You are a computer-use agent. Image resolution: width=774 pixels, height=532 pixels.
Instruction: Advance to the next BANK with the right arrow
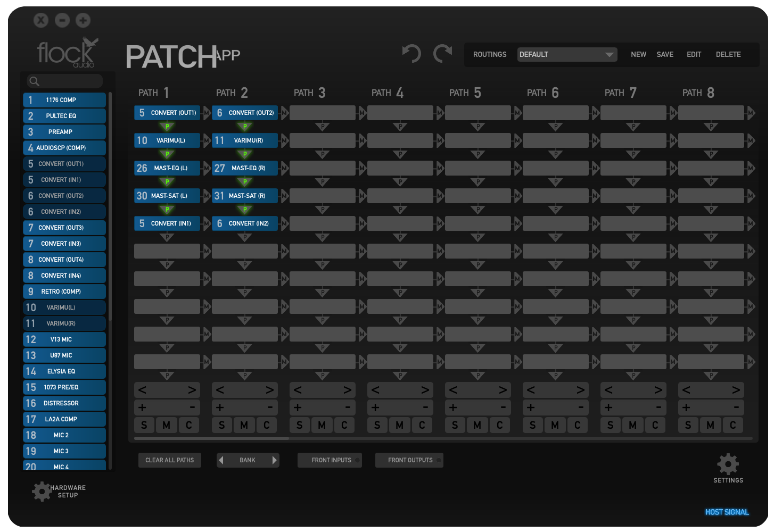[x=275, y=460]
